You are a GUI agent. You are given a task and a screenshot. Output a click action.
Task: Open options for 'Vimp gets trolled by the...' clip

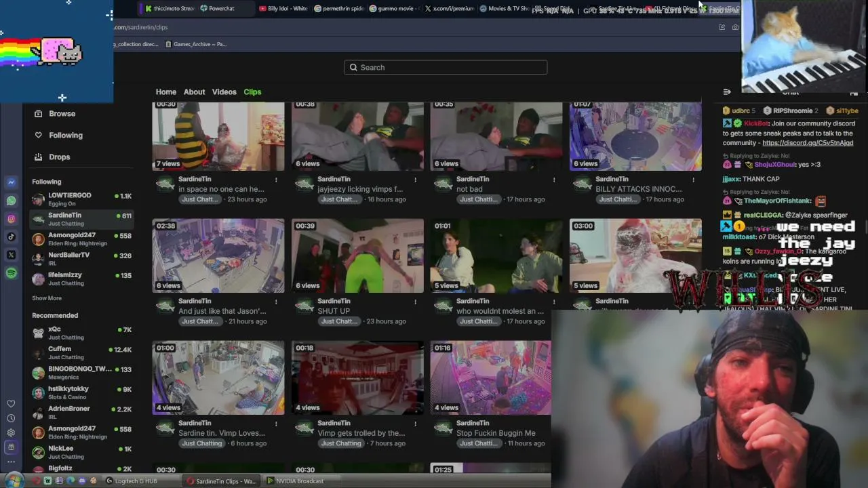pyautogui.click(x=415, y=424)
